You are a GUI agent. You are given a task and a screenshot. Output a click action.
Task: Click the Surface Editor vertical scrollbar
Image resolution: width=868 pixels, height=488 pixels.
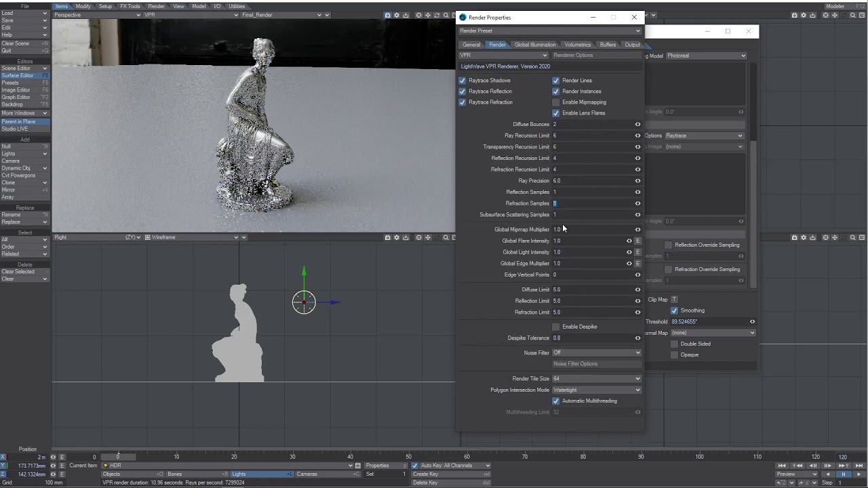[x=753, y=214]
